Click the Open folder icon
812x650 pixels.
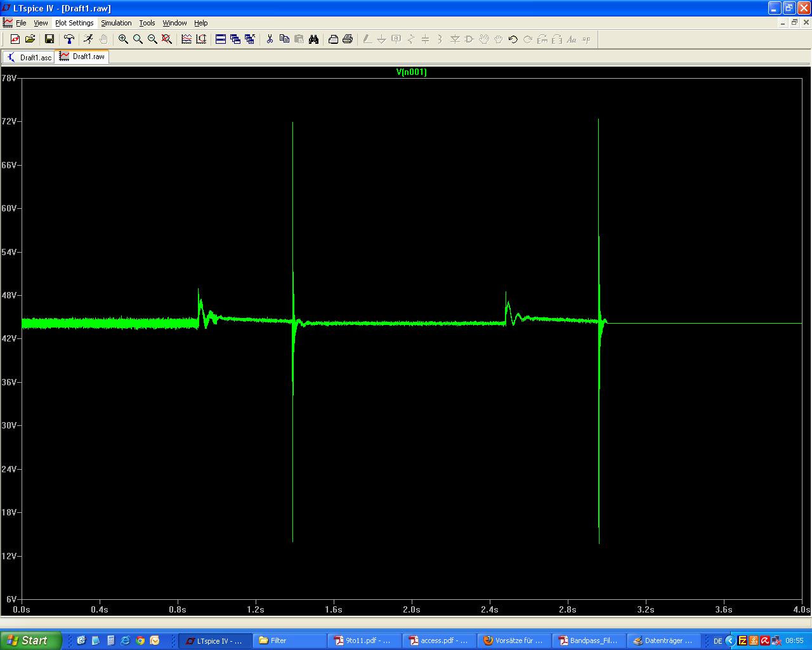tap(30, 39)
